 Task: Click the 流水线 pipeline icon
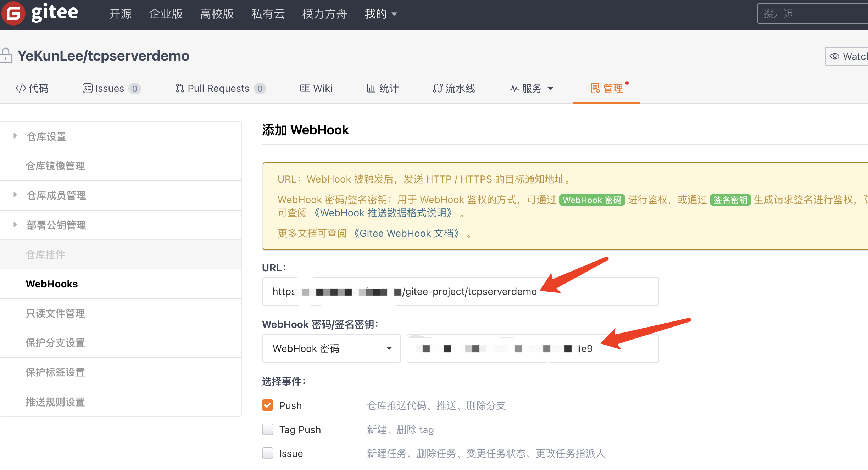[x=438, y=88]
